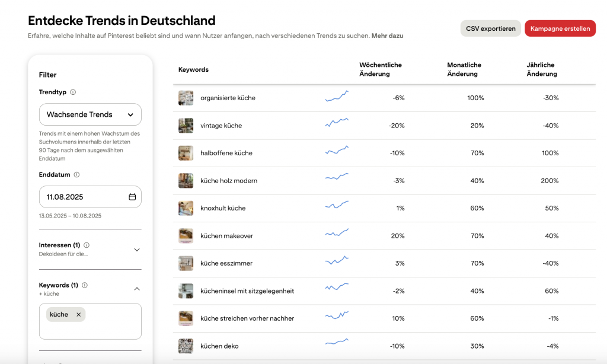Expand the Interessen filter section

coord(137,250)
